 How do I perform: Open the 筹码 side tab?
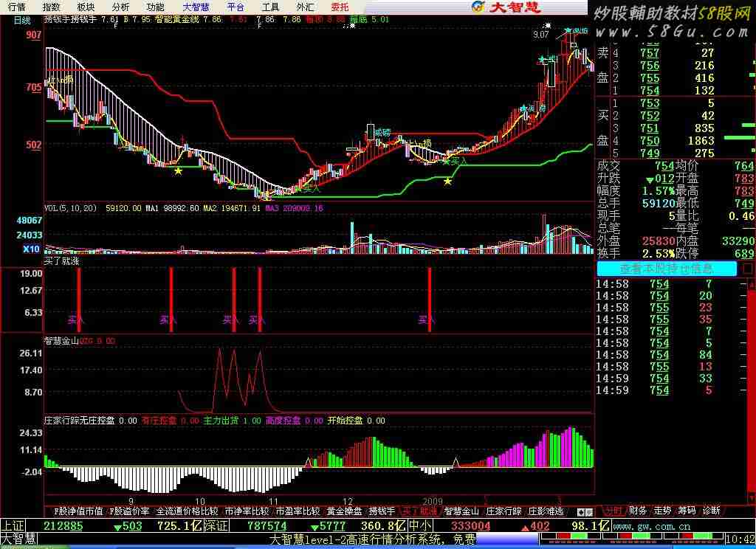click(687, 511)
